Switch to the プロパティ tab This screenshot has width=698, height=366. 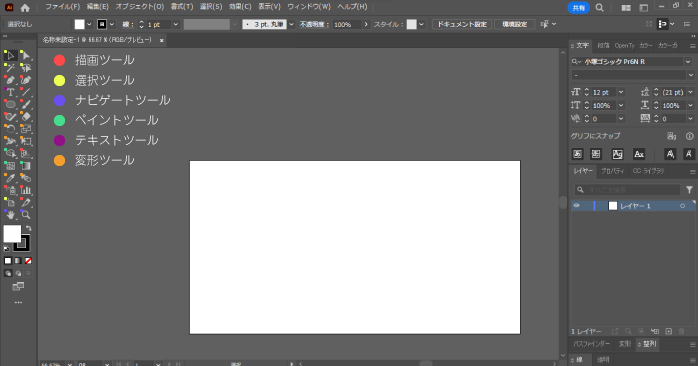click(x=613, y=171)
